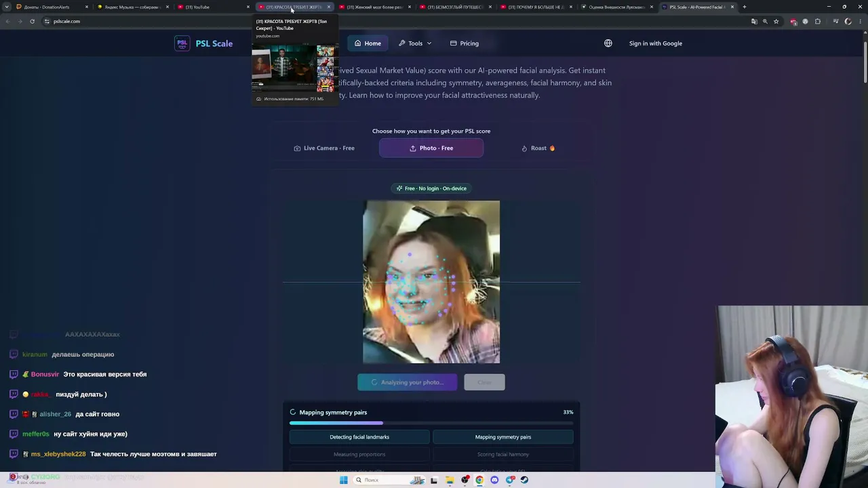The image size is (868, 488).
Task: Click chat username meffer0s
Action: tap(36, 434)
